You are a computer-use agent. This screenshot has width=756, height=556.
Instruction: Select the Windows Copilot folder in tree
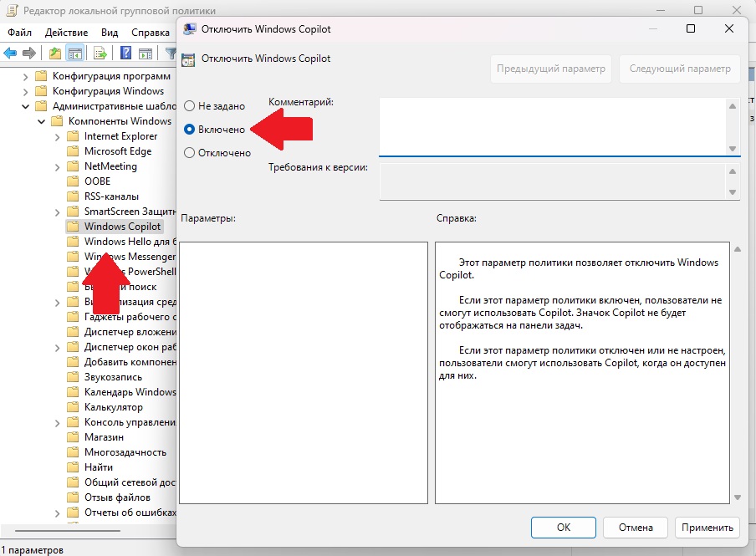pyautogui.click(x=122, y=227)
